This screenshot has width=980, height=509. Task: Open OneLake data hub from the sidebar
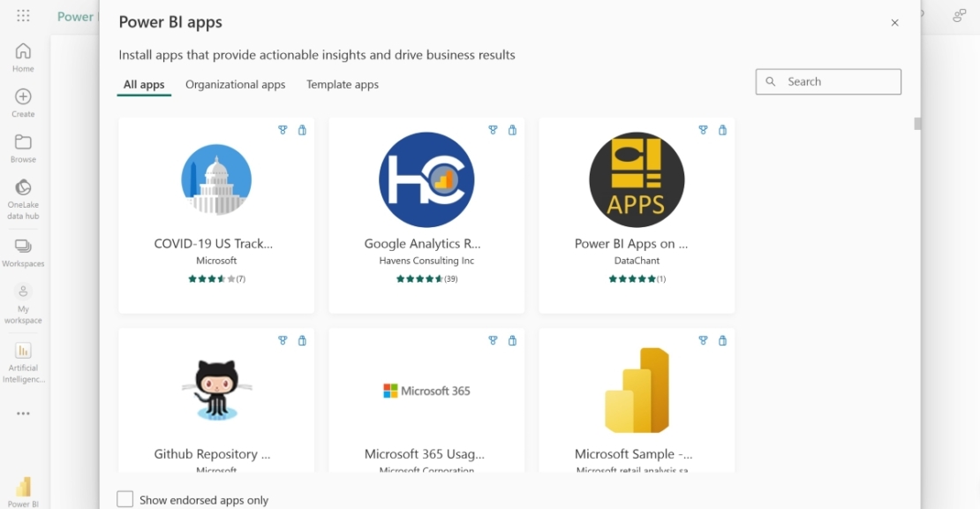point(23,187)
